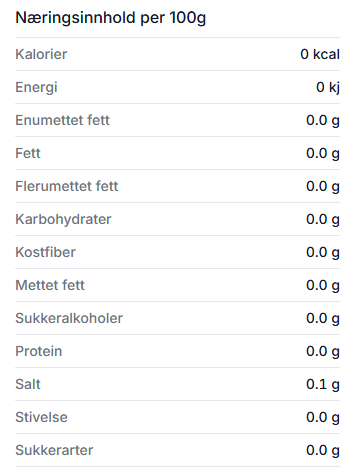Select the Flerumettet fett label
This screenshot has height=474, width=363.
tap(67, 186)
